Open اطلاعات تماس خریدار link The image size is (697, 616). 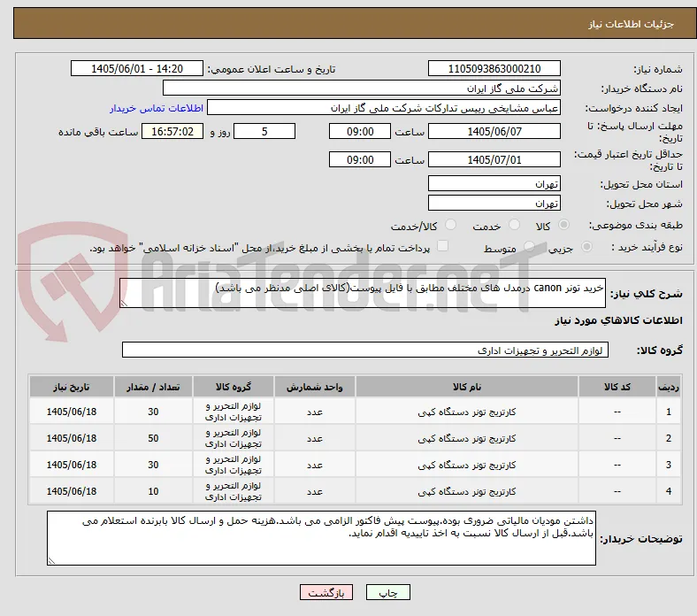(157, 108)
